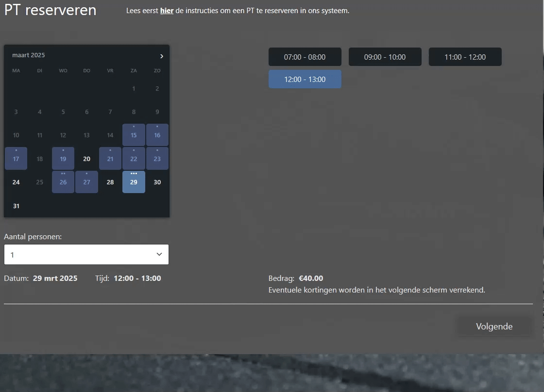Choose March 17 on the calendar
This screenshot has height=392, width=544.
pyautogui.click(x=16, y=159)
